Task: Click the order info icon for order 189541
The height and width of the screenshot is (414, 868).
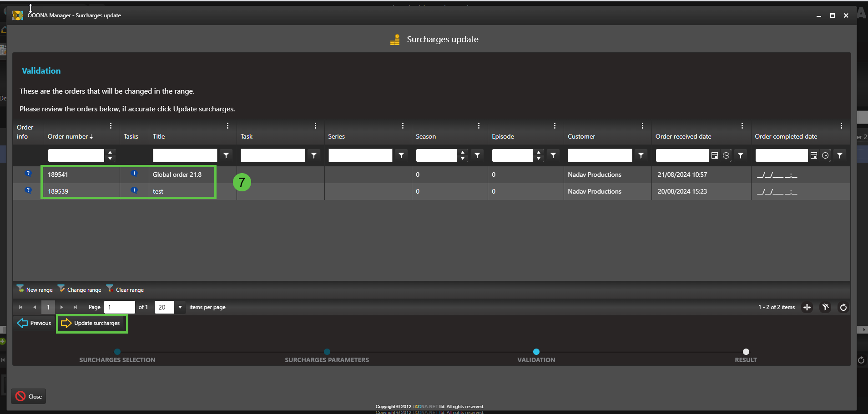Action: click(28, 174)
